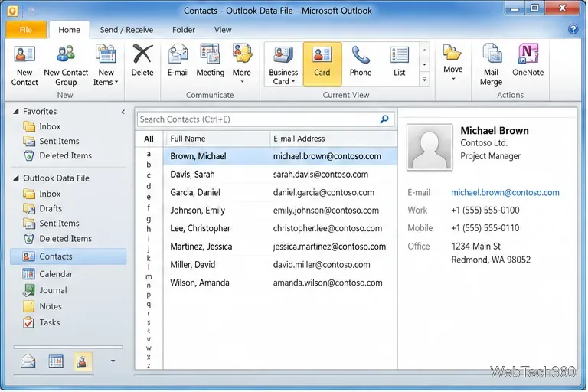Select the Brown, Michael row
This screenshot has height=392, width=588.
coord(280,156)
